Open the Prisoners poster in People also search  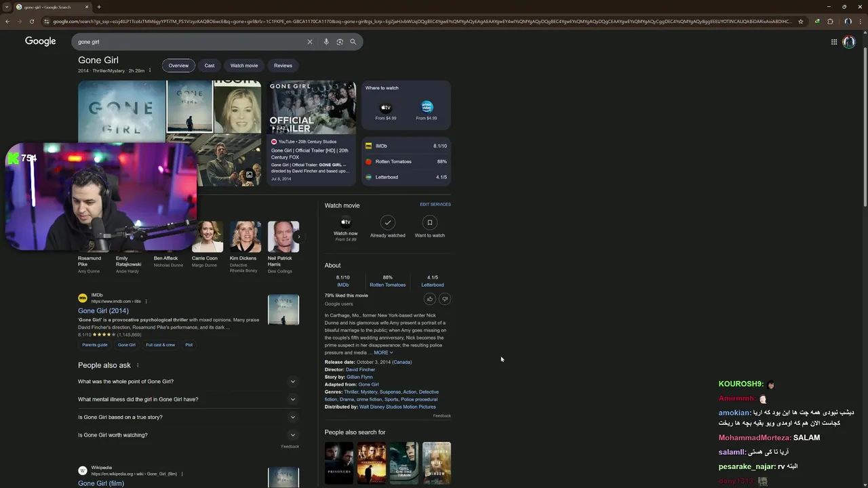click(339, 463)
